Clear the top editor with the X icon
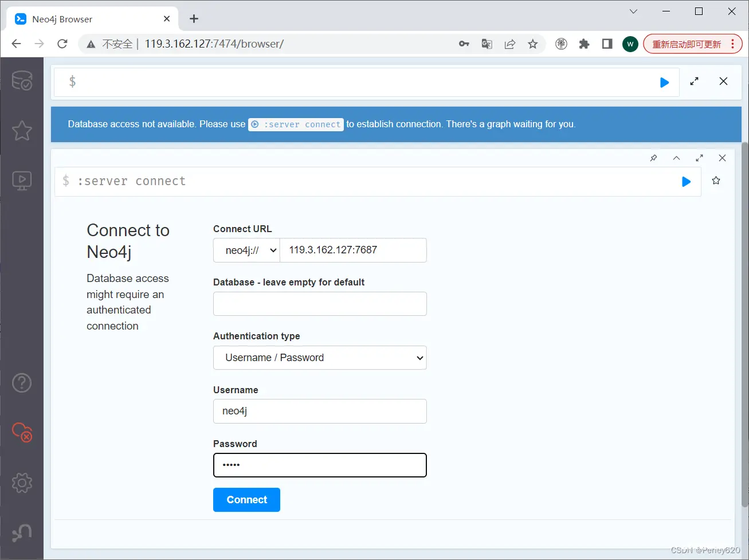749x560 pixels. [723, 81]
